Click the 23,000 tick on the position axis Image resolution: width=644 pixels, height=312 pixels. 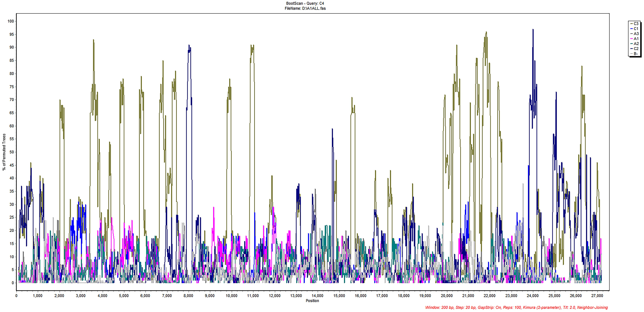click(511, 296)
